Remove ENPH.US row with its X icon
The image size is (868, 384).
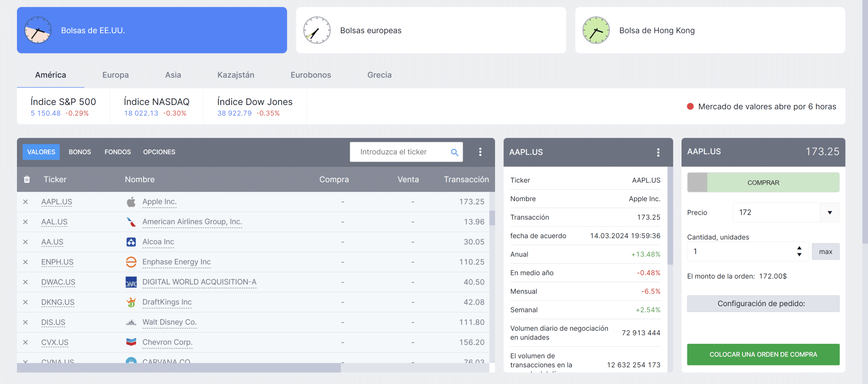tap(25, 262)
